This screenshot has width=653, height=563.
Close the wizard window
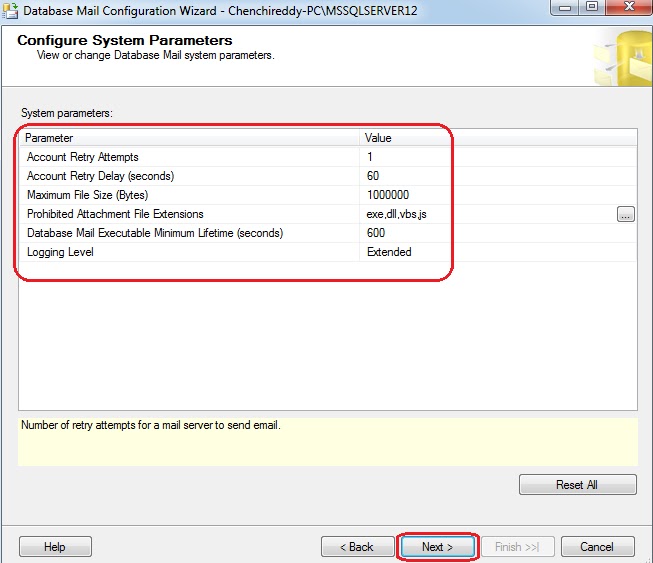[x=629, y=7]
